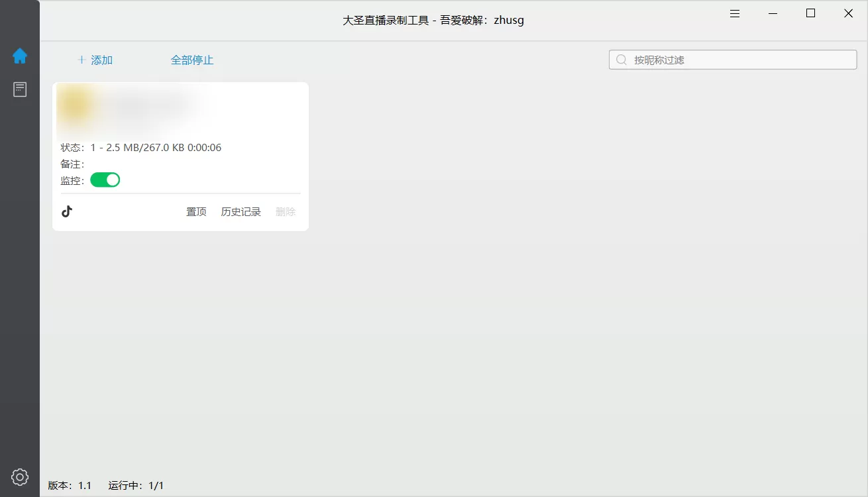Click the 版本 1.1 version label
The width and height of the screenshot is (868, 497).
tap(71, 485)
